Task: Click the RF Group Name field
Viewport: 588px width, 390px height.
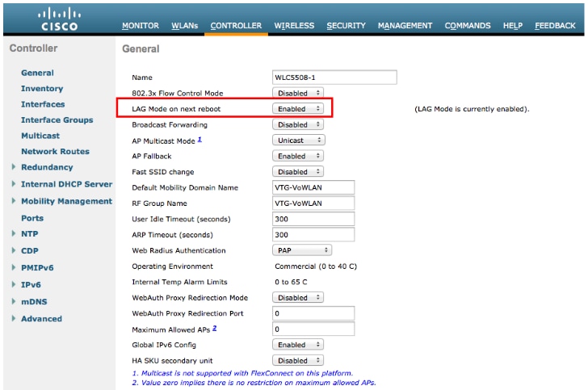Action: click(313, 203)
